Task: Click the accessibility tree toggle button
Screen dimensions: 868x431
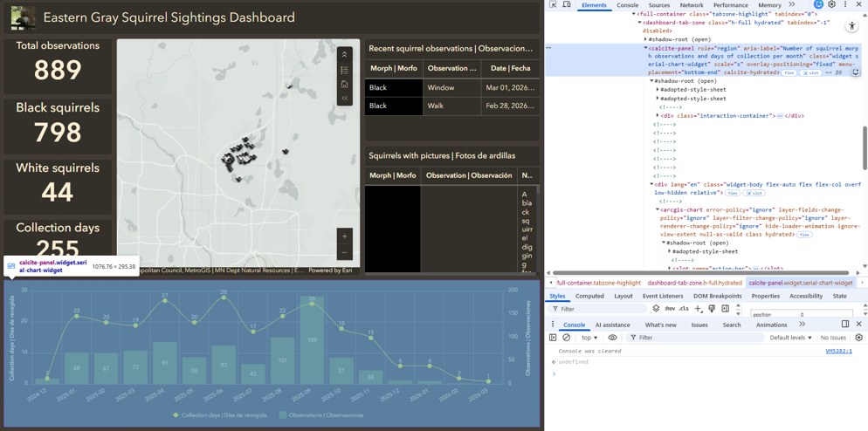Action: point(852,26)
